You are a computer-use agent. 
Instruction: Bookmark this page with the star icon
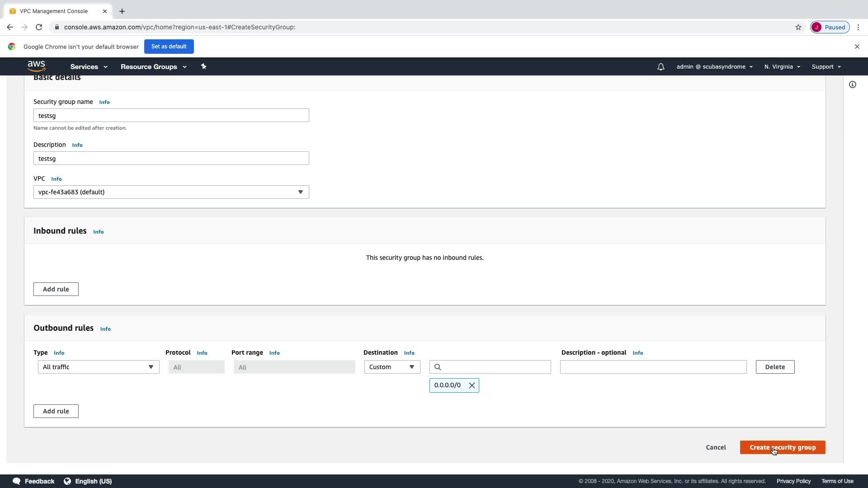click(798, 27)
